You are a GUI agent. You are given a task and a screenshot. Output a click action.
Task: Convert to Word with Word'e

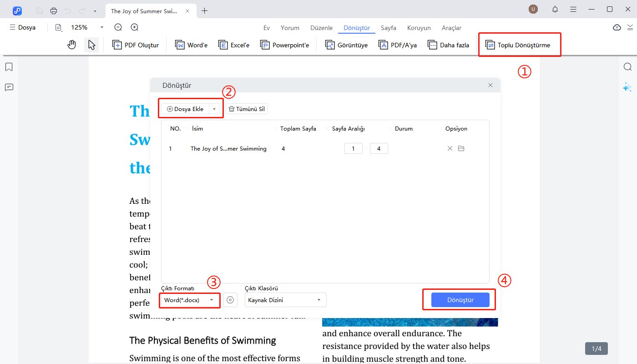(x=191, y=45)
